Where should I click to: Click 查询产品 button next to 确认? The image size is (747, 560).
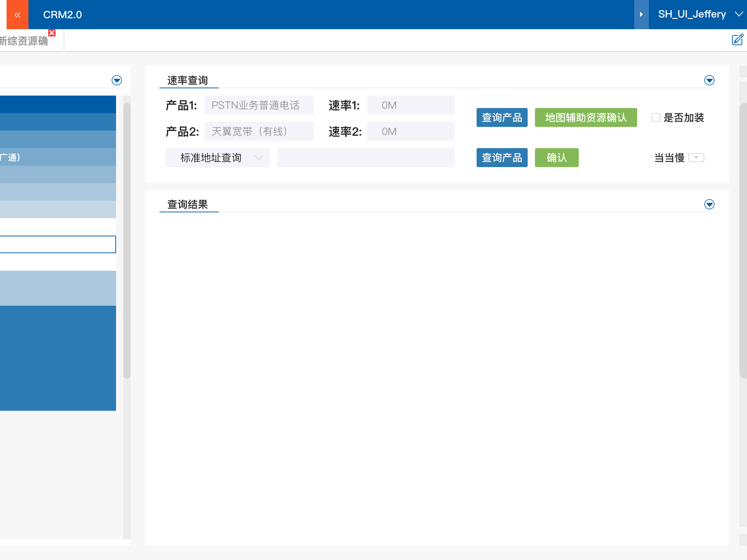pos(502,158)
